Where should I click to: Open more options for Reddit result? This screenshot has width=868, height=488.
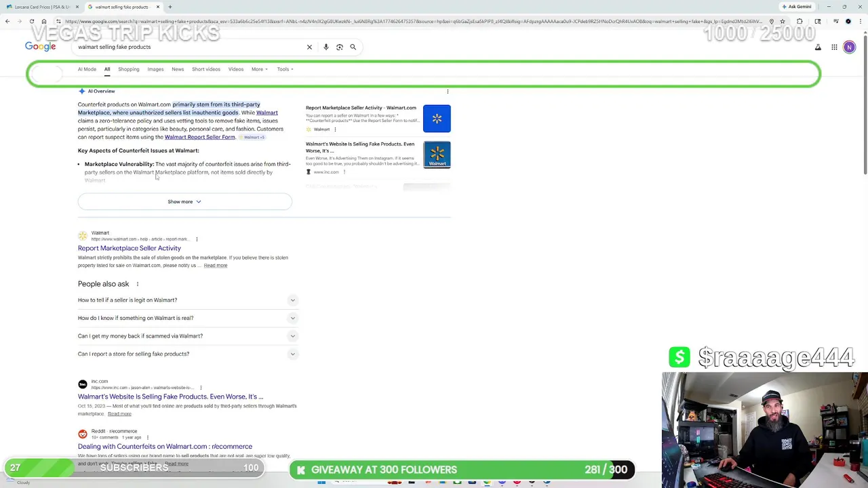[148, 438]
